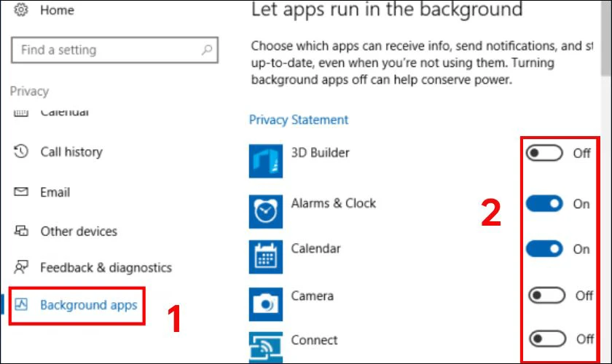The height and width of the screenshot is (364, 612).
Task: Click the search magnifier icon
Action: pos(207,50)
